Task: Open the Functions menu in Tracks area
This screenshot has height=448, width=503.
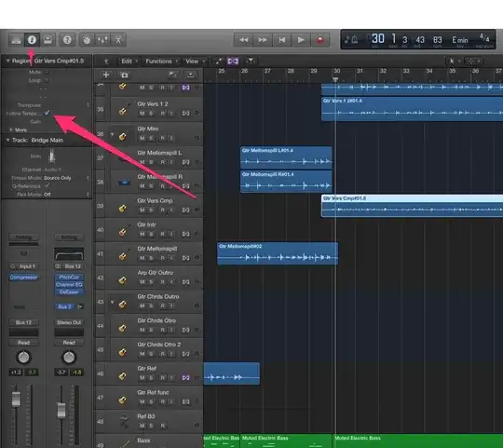Action: [x=161, y=61]
